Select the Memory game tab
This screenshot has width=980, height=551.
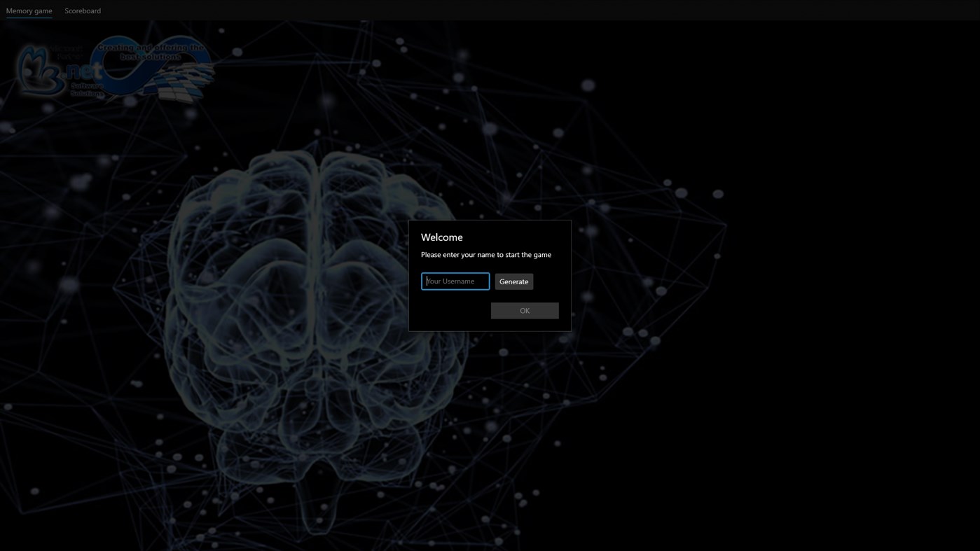(29, 11)
